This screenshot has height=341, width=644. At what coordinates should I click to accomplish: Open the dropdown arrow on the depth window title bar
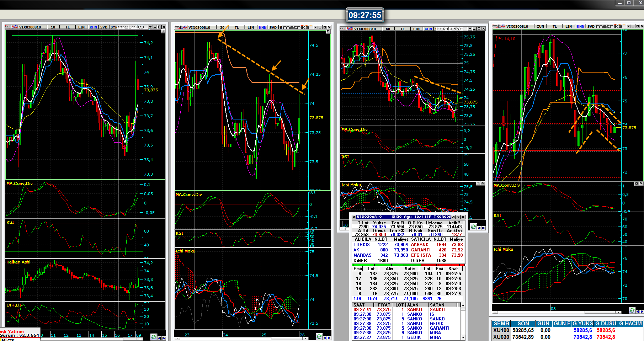tap(458, 217)
